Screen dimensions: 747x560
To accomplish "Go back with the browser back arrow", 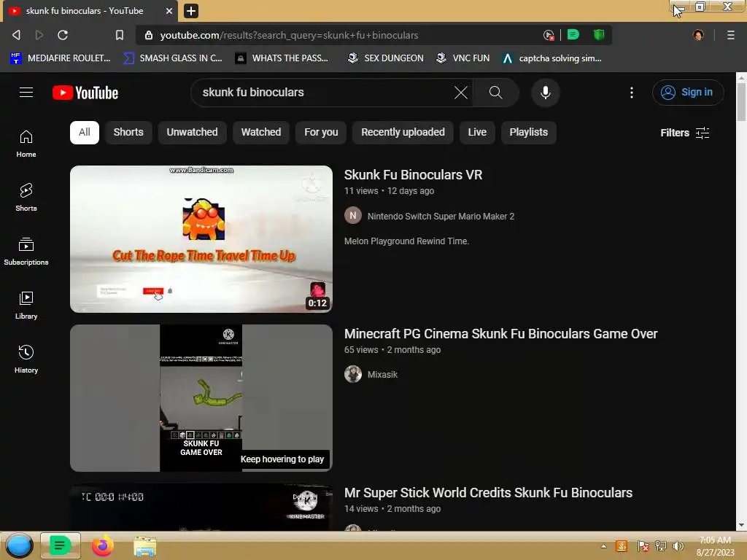I will tap(16, 35).
